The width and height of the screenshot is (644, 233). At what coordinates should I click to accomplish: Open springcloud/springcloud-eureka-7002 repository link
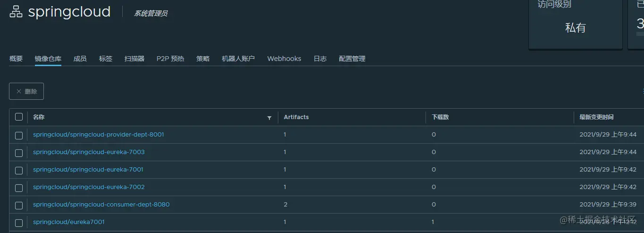click(89, 187)
